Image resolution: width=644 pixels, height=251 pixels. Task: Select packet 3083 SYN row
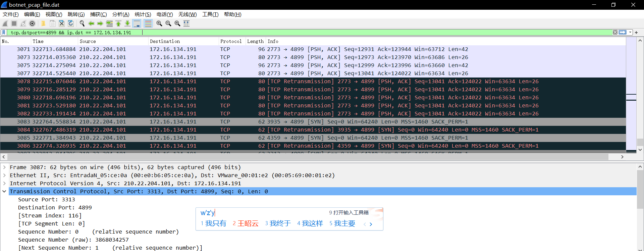tap(313, 122)
